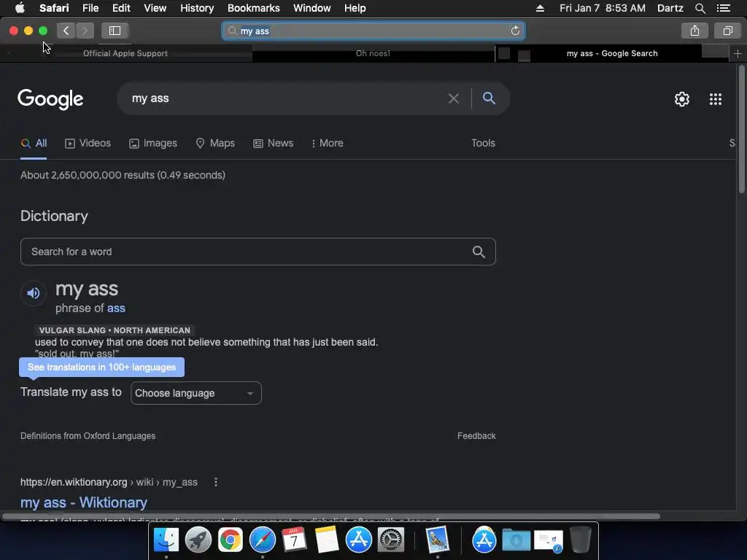Toggle the Safari sidebar button

click(115, 31)
